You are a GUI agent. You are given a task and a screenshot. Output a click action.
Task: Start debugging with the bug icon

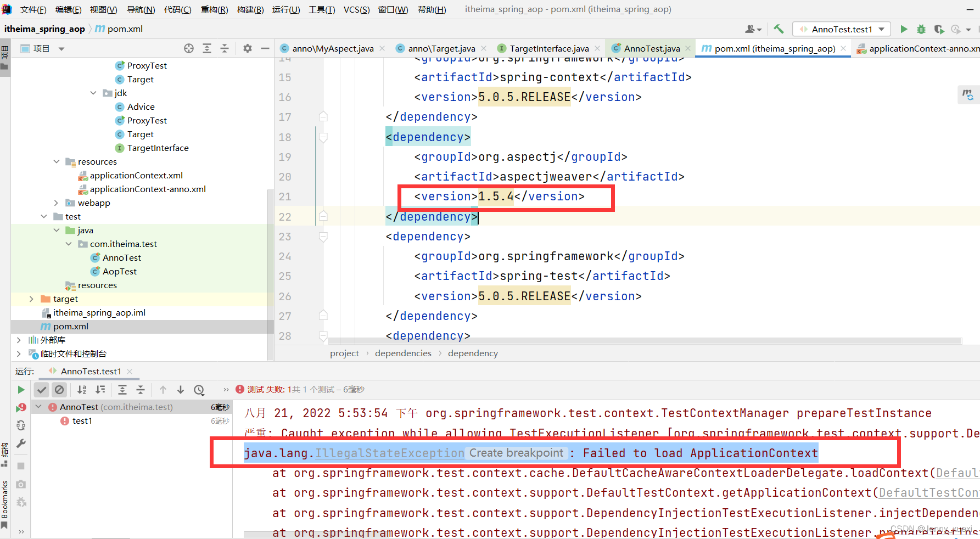click(x=921, y=29)
